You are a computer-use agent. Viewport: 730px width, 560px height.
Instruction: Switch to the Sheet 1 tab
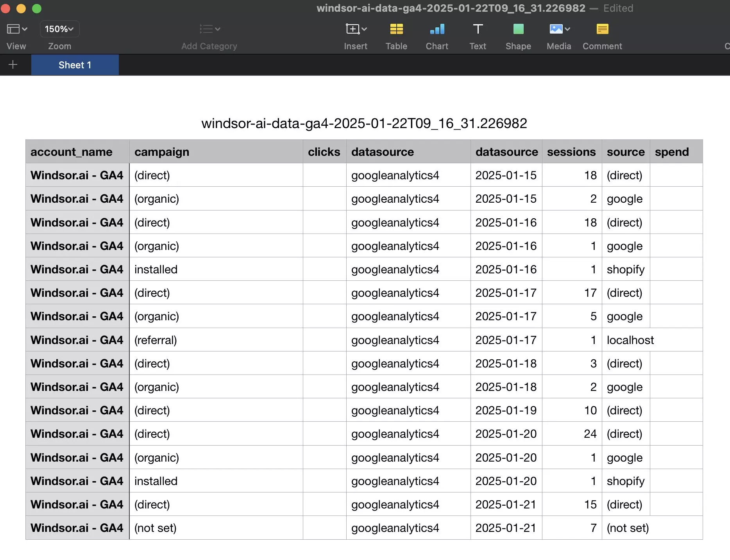pos(75,65)
